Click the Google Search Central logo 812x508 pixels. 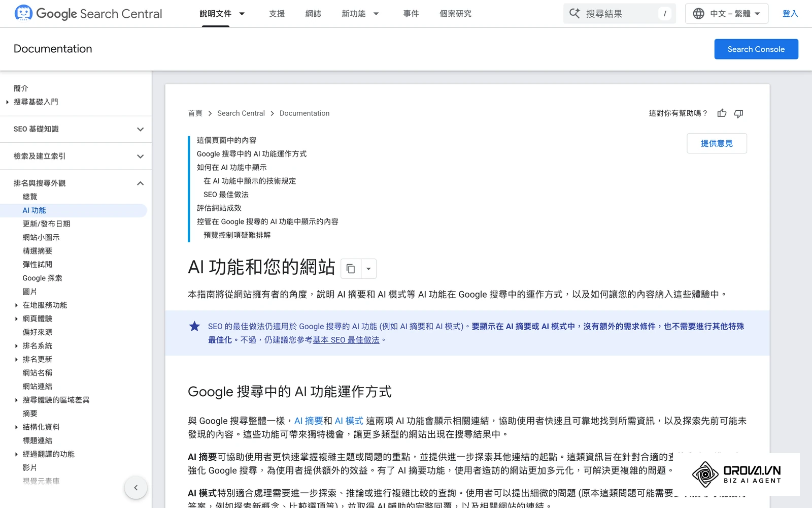point(88,14)
